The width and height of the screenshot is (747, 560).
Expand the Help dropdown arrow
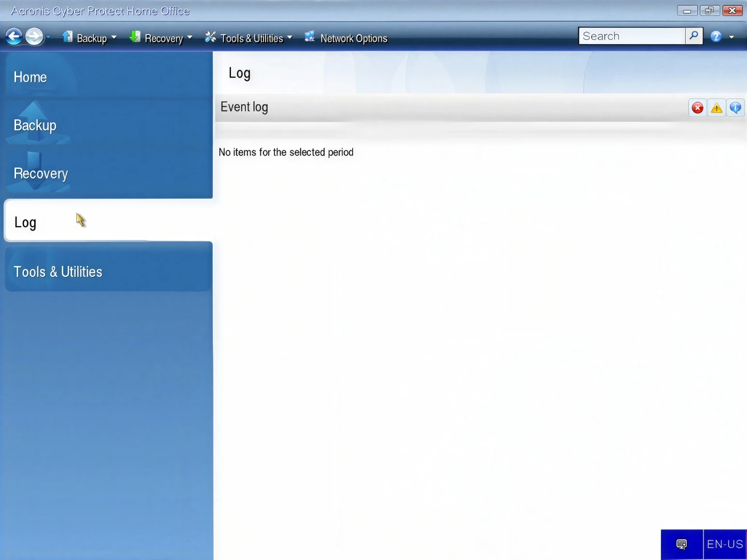point(731,37)
